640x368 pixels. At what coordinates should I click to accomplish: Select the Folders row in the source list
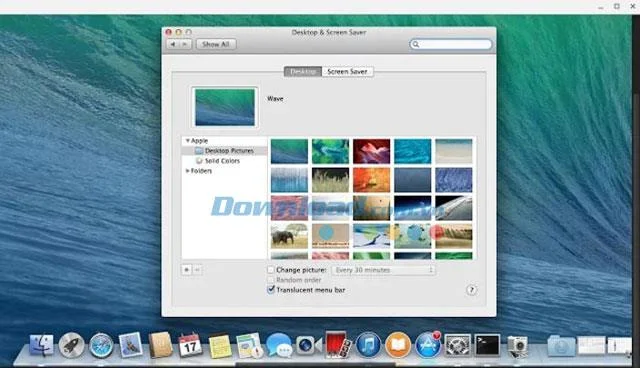[224, 171]
